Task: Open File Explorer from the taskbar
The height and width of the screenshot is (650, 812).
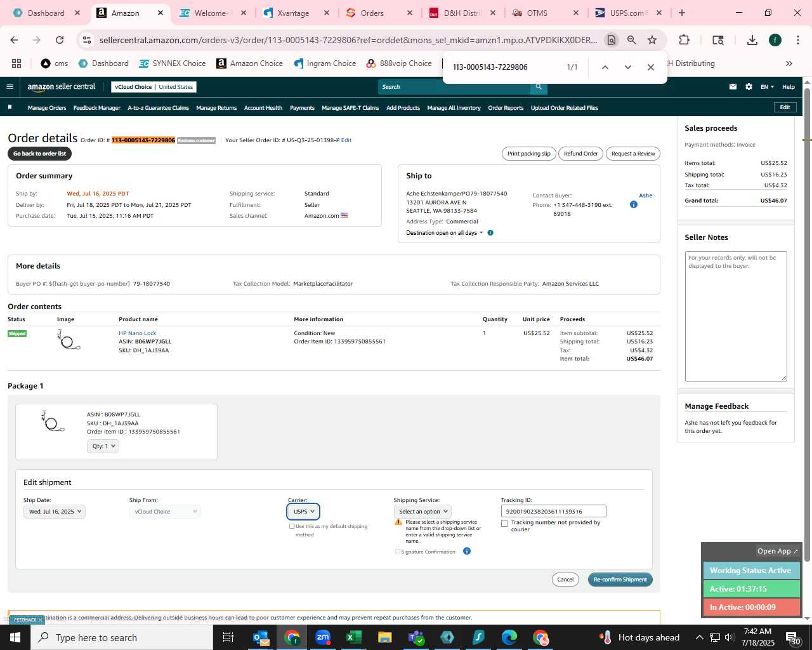Action: (x=384, y=637)
